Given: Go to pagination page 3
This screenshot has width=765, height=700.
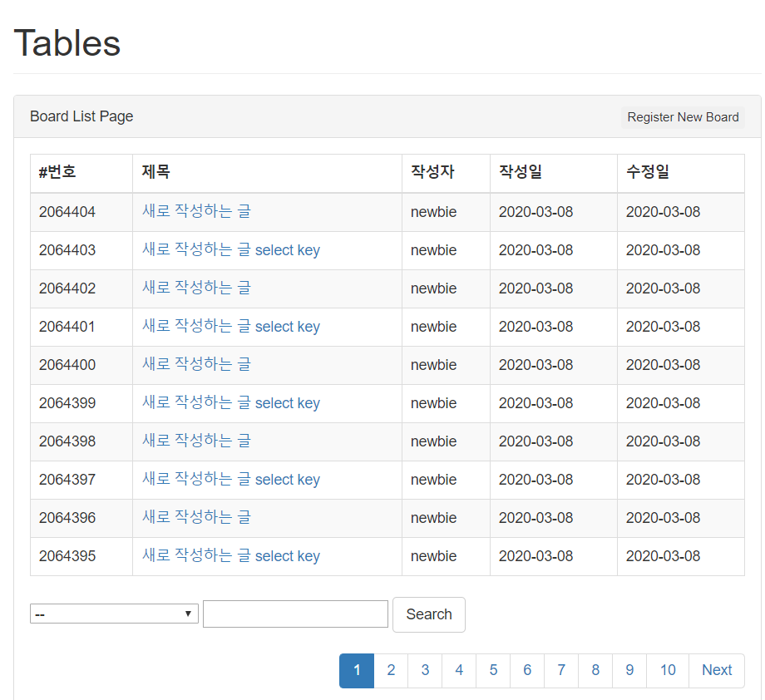Looking at the screenshot, I should (x=425, y=670).
